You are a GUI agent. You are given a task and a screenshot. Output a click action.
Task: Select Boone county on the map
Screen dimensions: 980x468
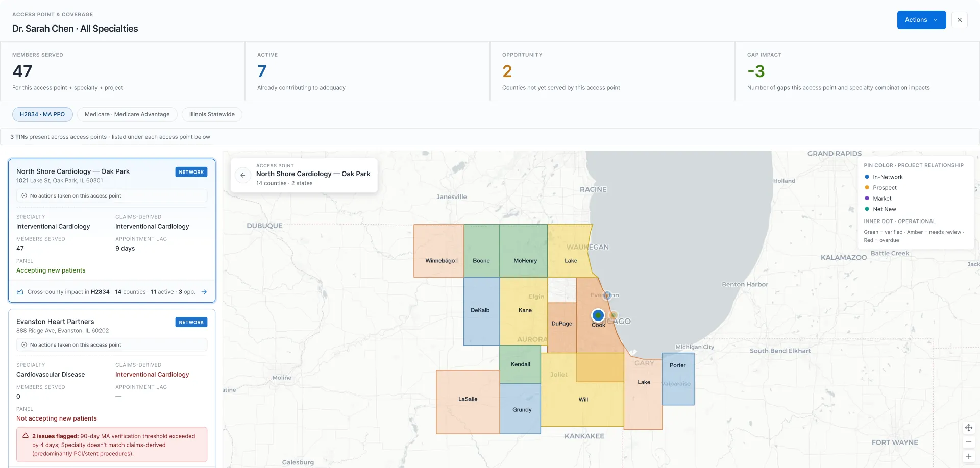point(481,251)
